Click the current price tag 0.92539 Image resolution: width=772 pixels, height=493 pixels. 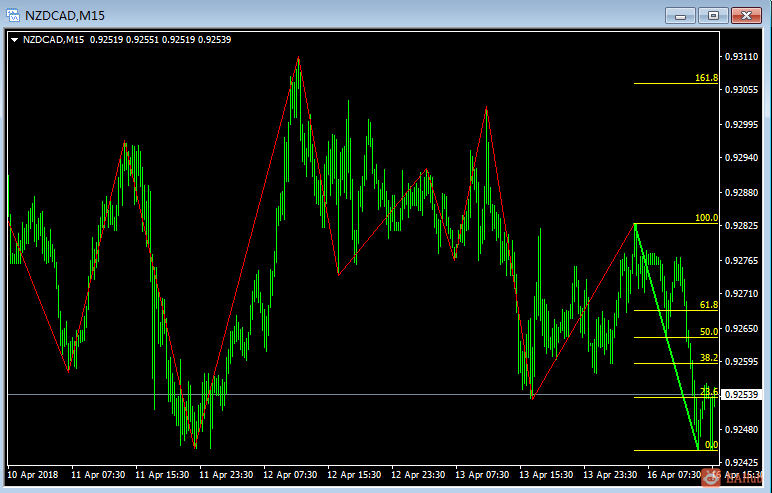(741, 394)
